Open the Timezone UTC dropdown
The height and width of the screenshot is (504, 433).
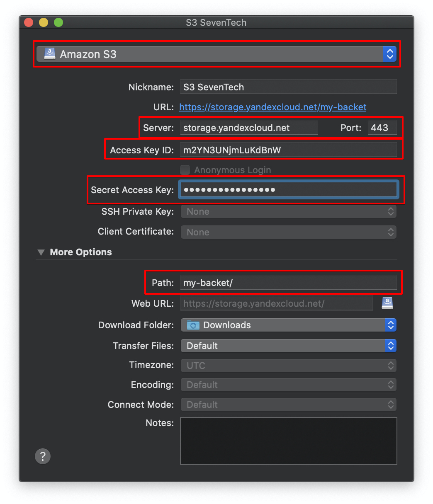pyautogui.click(x=289, y=366)
